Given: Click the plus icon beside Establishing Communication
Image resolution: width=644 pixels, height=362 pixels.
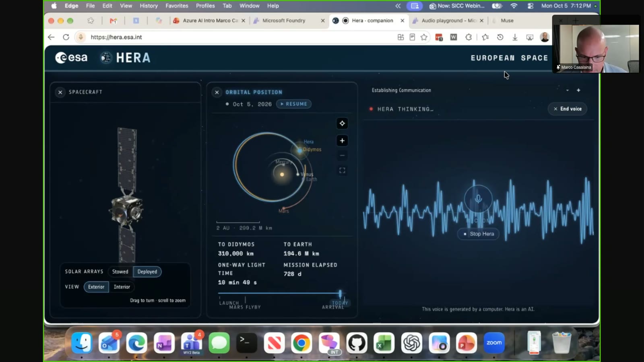Looking at the screenshot, I should pos(578,90).
